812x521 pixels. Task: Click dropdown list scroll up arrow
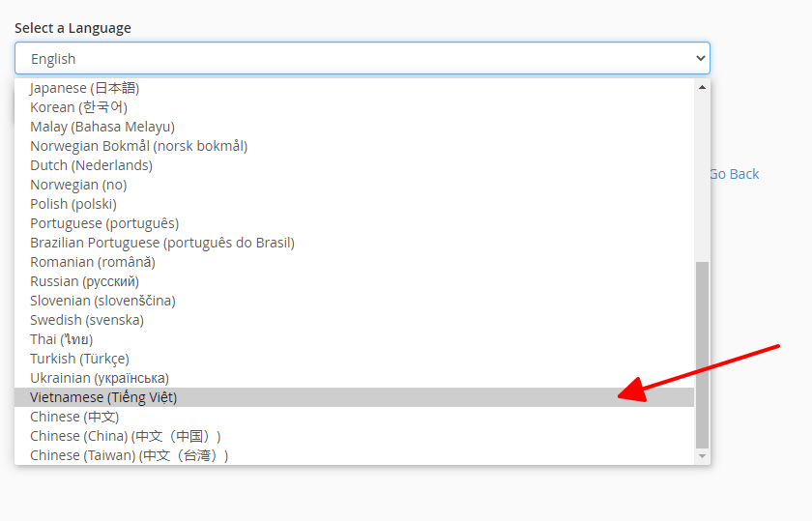point(702,87)
